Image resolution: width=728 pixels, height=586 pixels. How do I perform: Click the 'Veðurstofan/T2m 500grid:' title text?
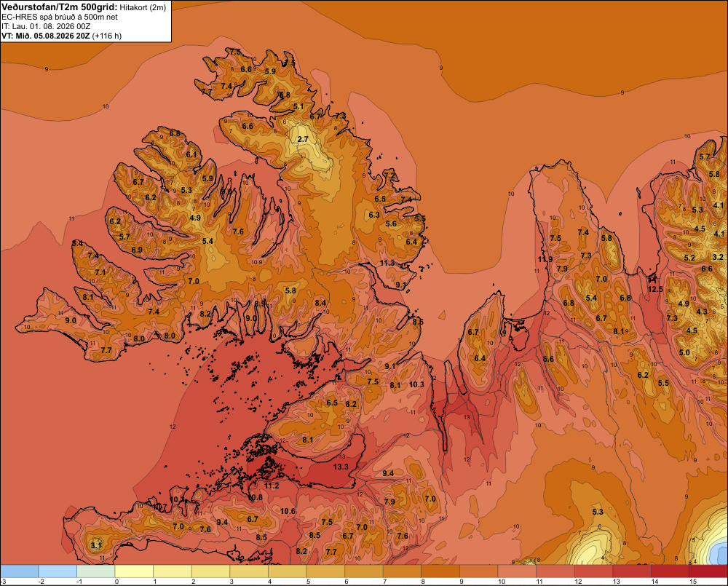pyautogui.click(x=60, y=7)
